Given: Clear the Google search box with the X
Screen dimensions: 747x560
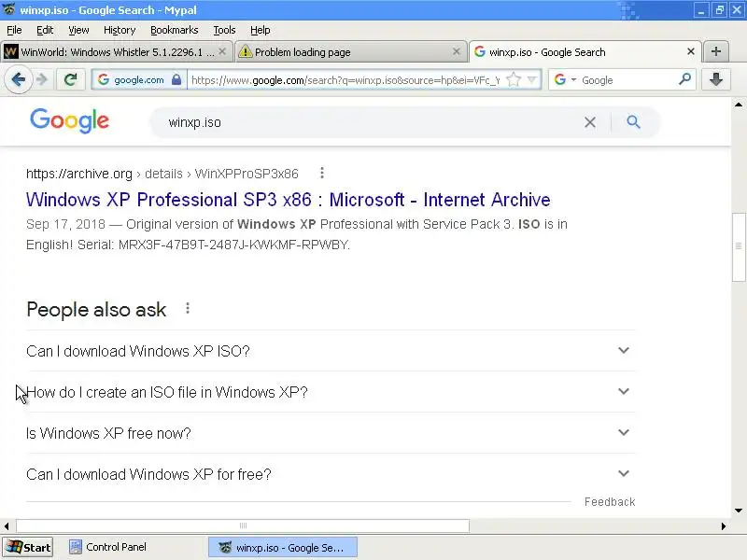Looking at the screenshot, I should click(x=590, y=122).
